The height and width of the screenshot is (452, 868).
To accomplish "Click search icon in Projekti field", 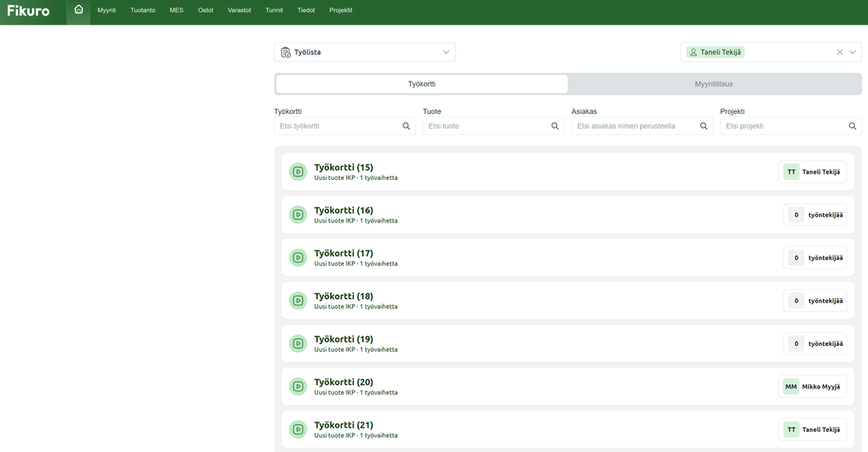I will coord(852,126).
